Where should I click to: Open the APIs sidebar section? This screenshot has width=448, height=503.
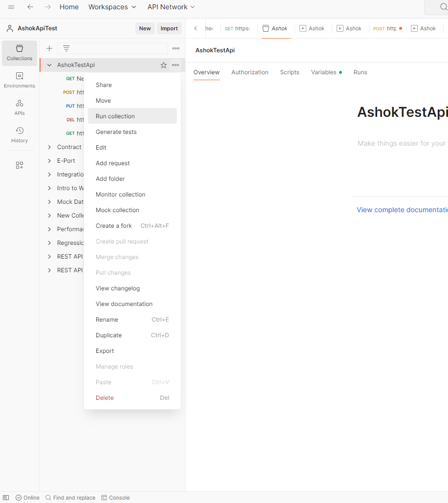[20, 108]
